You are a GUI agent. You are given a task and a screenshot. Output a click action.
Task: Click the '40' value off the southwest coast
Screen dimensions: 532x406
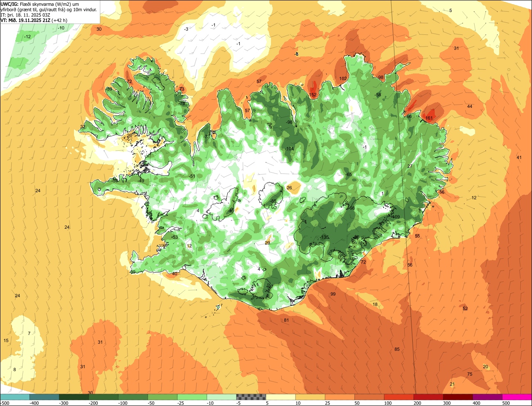175,274
